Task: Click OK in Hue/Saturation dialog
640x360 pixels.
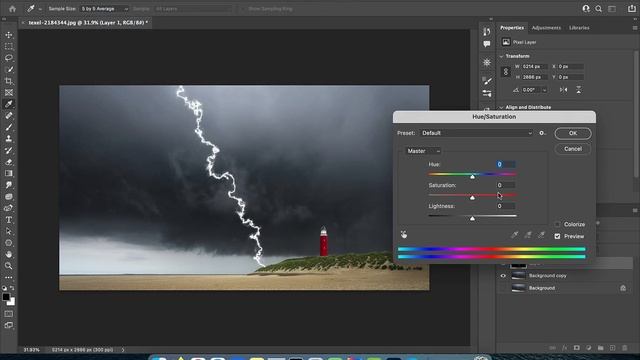Action: click(573, 133)
